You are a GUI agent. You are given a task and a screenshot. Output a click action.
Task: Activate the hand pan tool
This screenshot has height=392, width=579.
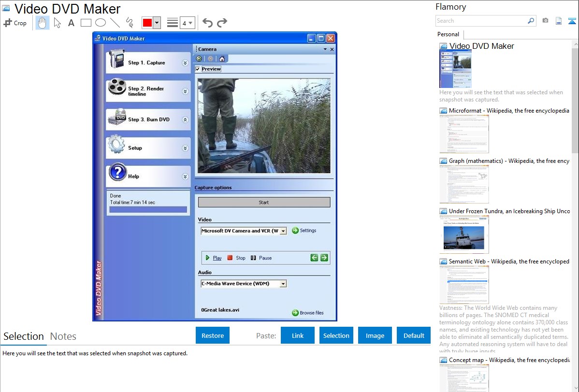(x=42, y=23)
